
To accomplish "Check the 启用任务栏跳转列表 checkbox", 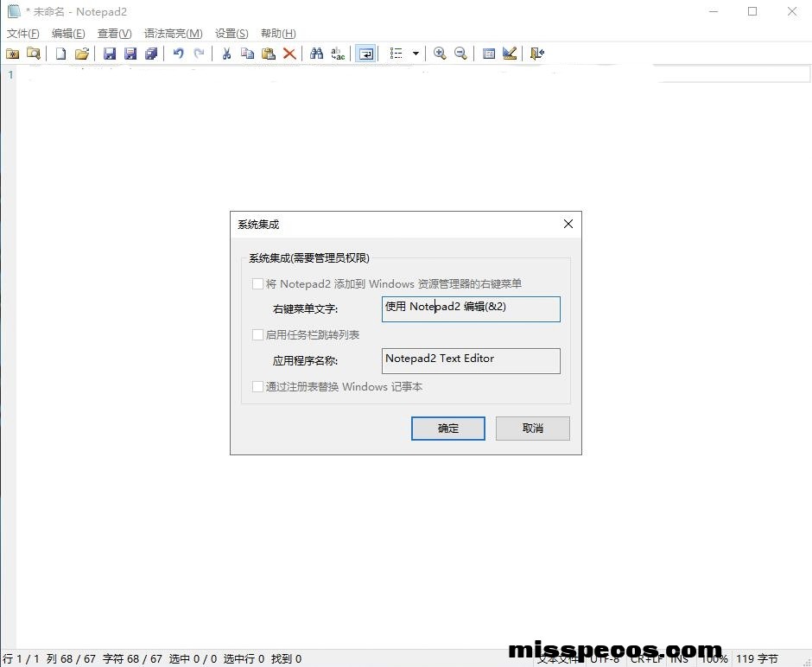I will pos(257,335).
